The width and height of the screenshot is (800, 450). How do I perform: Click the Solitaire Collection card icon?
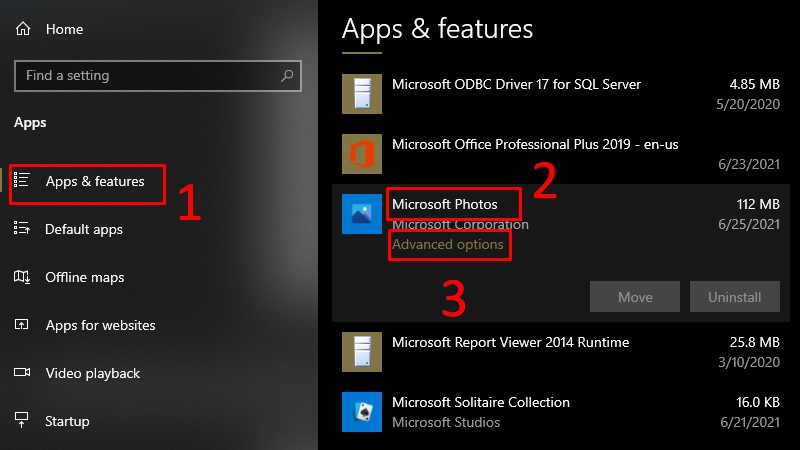point(362,412)
